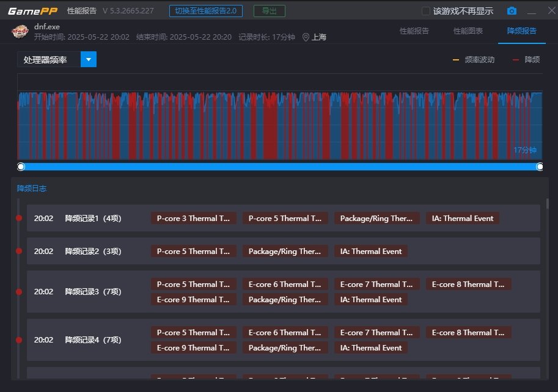
Task: Click E-core 7 Thermal tag in 降频记录4
Action: tap(376, 333)
